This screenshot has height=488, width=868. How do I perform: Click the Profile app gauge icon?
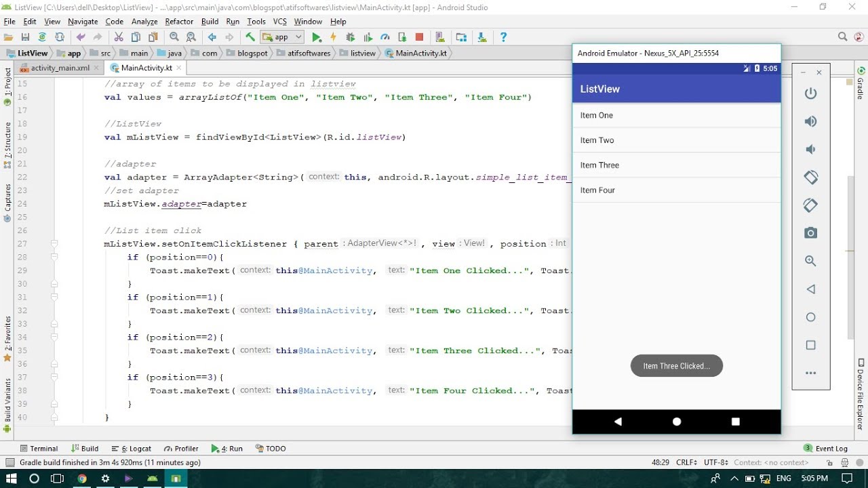[x=385, y=37]
